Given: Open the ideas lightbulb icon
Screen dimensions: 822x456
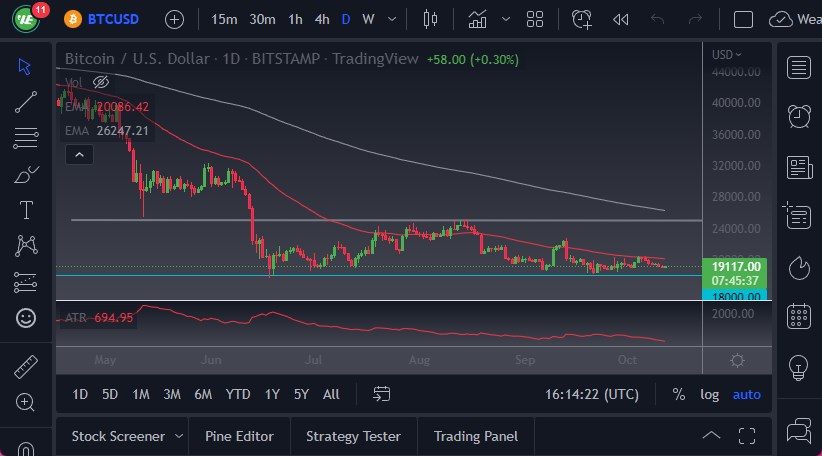Looking at the screenshot, I should click(x=799, y=366).
